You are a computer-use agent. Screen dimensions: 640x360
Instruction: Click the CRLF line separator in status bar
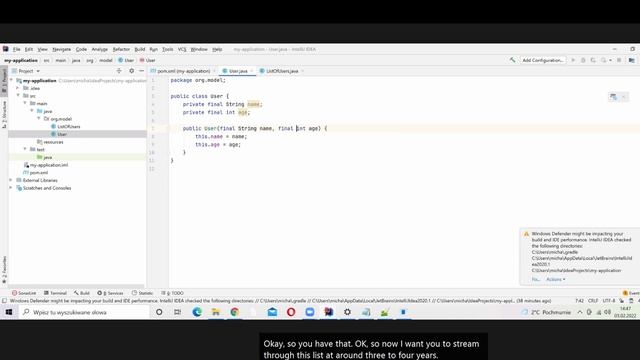(x=593, y=301)
